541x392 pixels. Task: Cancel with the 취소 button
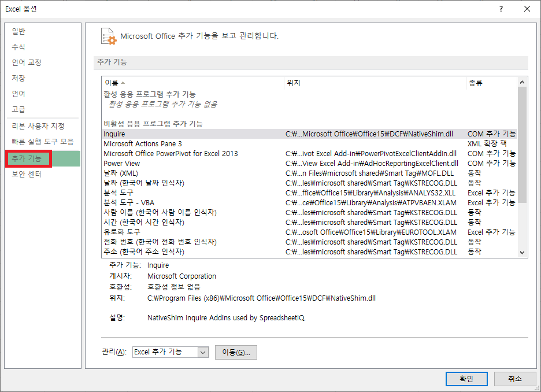tap(515, 379)
